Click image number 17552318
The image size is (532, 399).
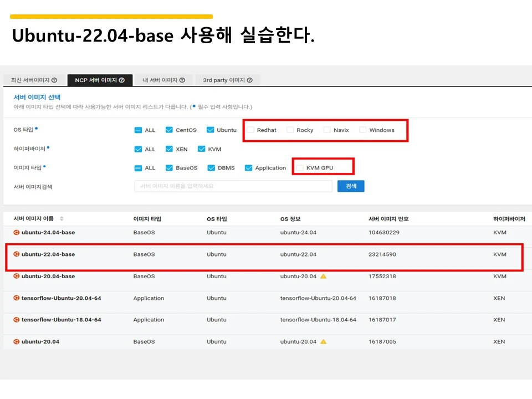point(382,276)
